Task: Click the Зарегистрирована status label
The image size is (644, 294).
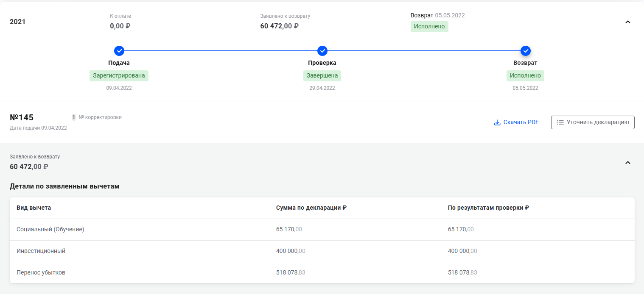Action: (119, 76)
